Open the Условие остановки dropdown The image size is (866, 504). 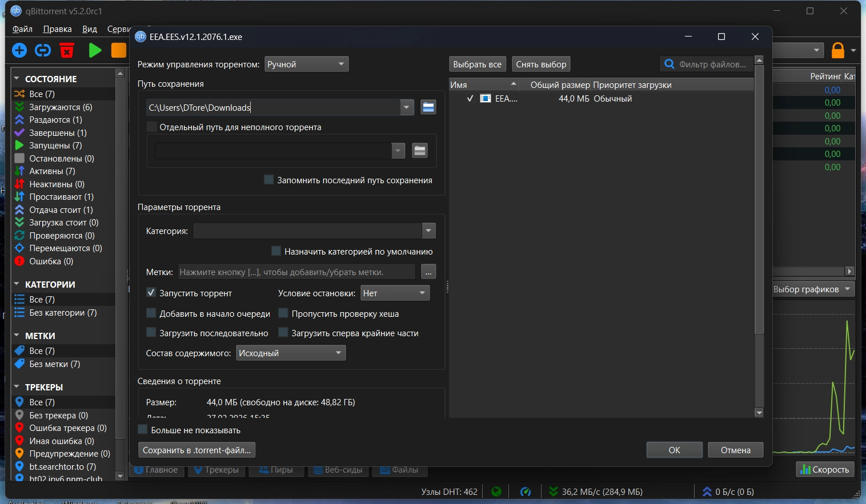pyautogui.click(x=395, y=293)
